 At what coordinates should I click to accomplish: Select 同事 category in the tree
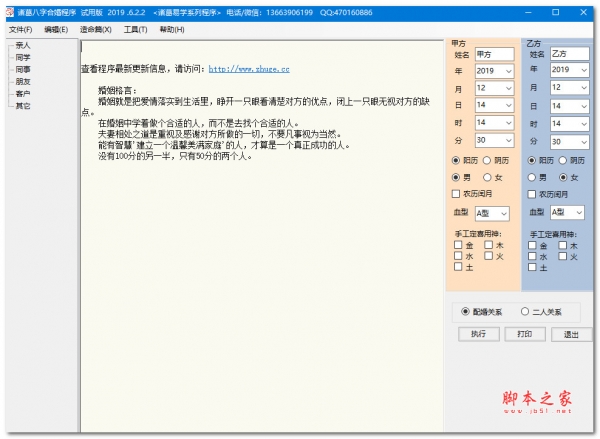[x=23, y=70]
